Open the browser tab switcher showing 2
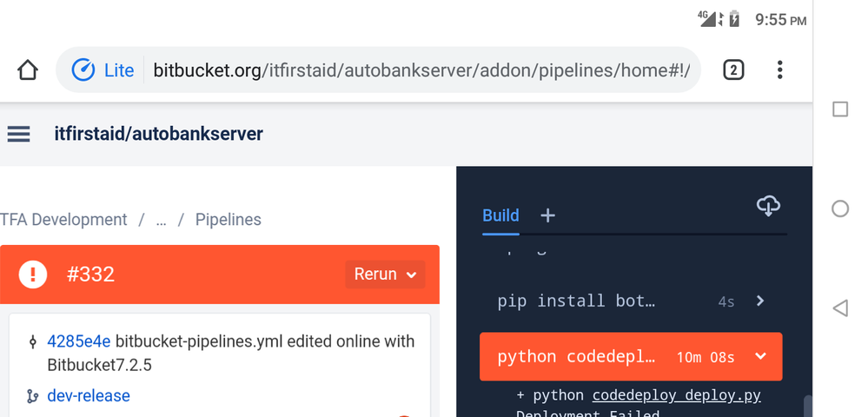This screenshot has width=868, height=417. [733, 69]
